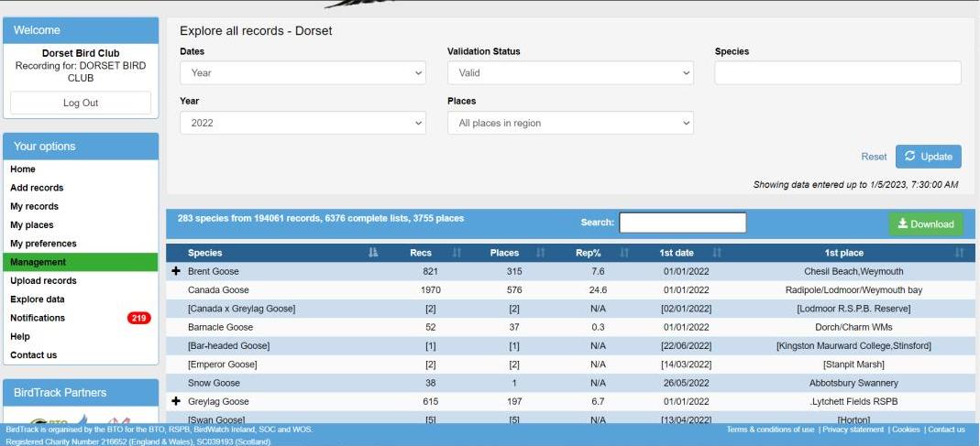Click the Log Out button
Viewport: 980px width, 446px height.
tap(81, 103)
